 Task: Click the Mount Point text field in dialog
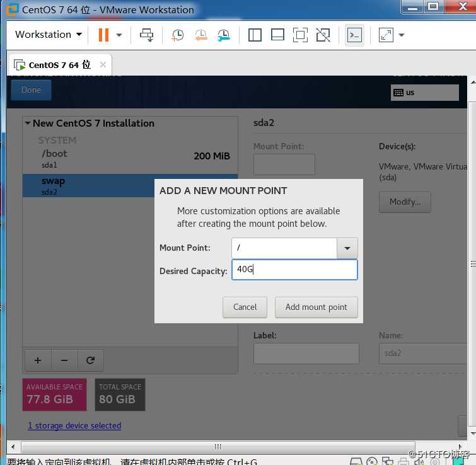284,248
